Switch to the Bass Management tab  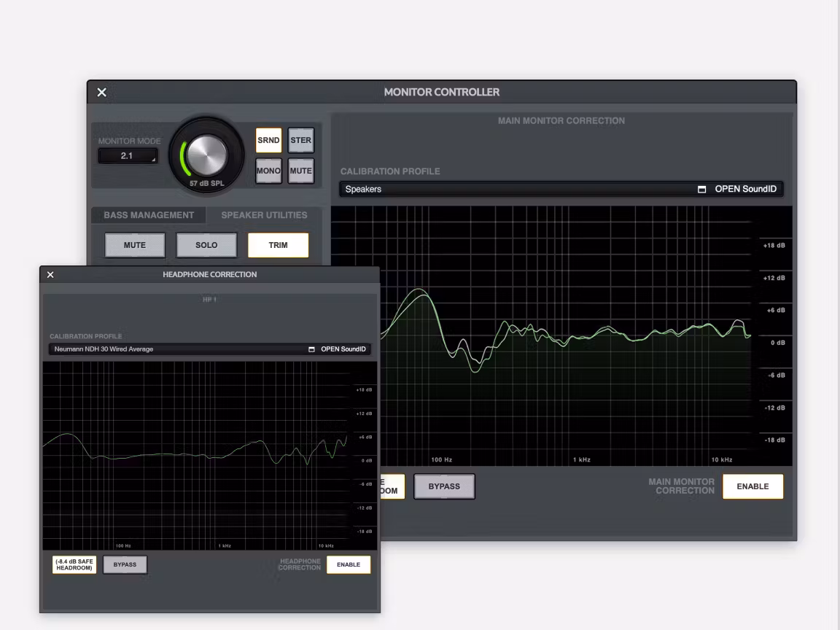[149, 215]
